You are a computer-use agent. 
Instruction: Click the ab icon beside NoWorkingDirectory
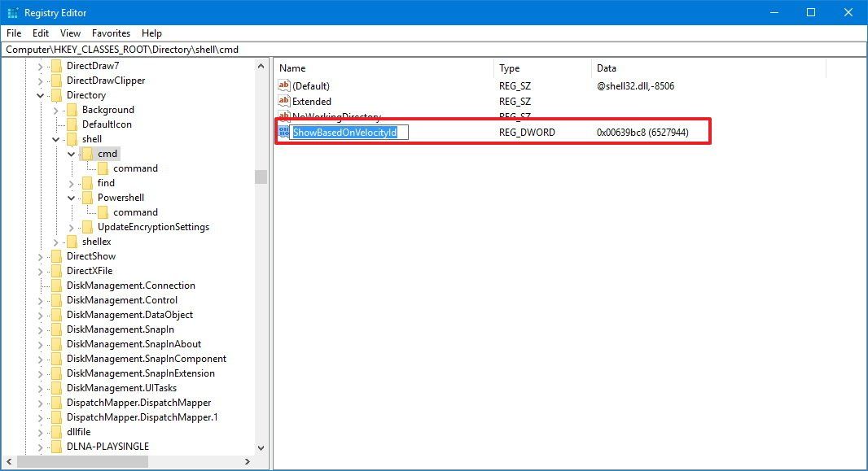283,116
